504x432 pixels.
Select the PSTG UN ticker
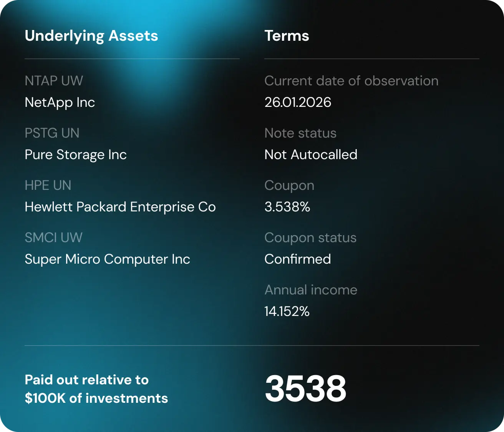pos(52,133)
